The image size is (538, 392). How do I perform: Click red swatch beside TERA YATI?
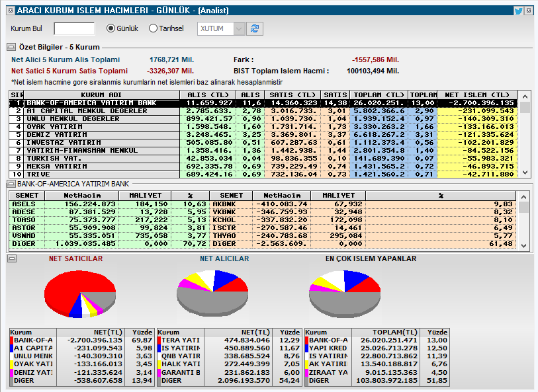[x=159, y=340]
